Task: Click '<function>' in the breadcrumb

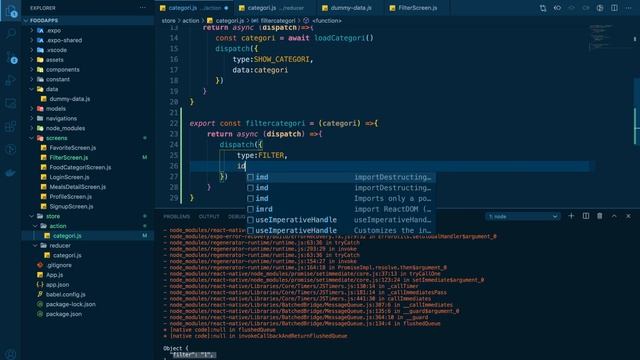Action: click(327, 20)
